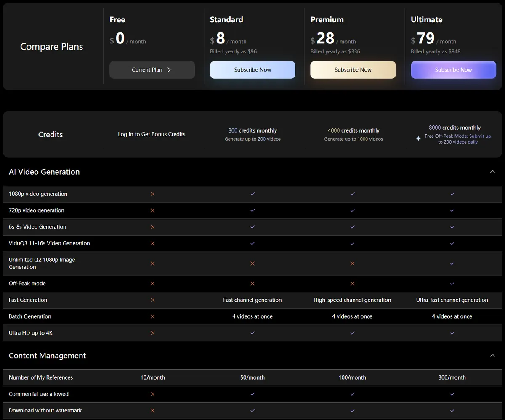505x420 pixels.
Task: Click the Credits row label
Action: click(50, 134)
